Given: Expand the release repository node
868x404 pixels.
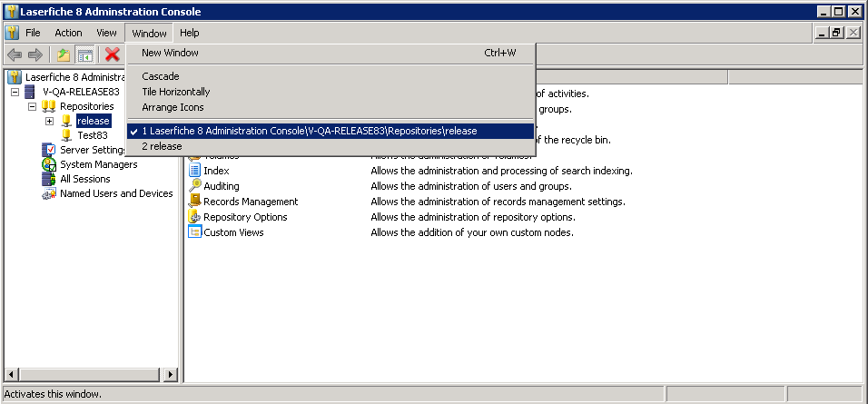Looking at the screenshot, I should click(50, 121).
